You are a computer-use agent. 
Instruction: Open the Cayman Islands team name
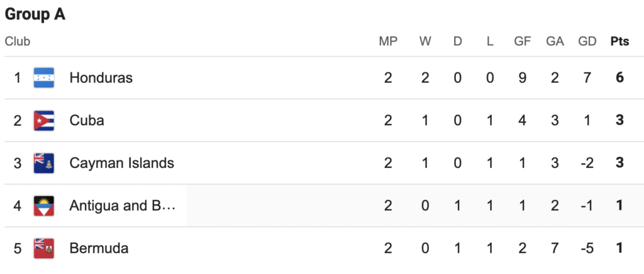[x=122, y=163]
